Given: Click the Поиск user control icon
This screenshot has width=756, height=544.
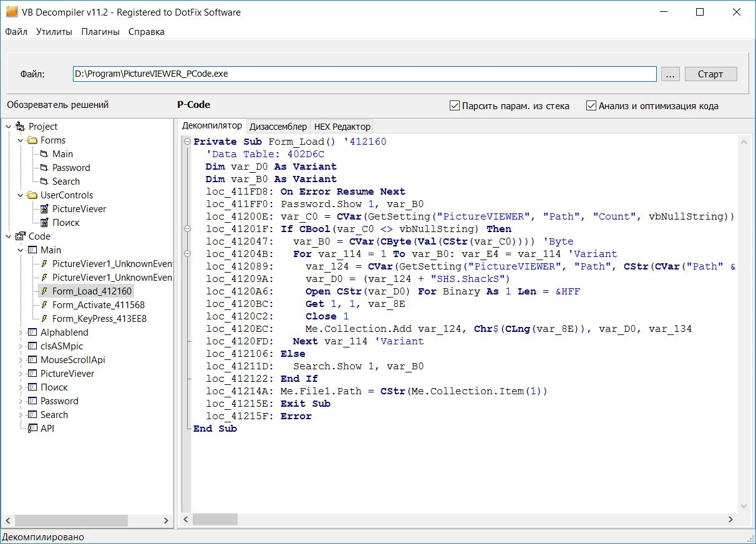Looking at the screenshot, I should tap(44, 223).
